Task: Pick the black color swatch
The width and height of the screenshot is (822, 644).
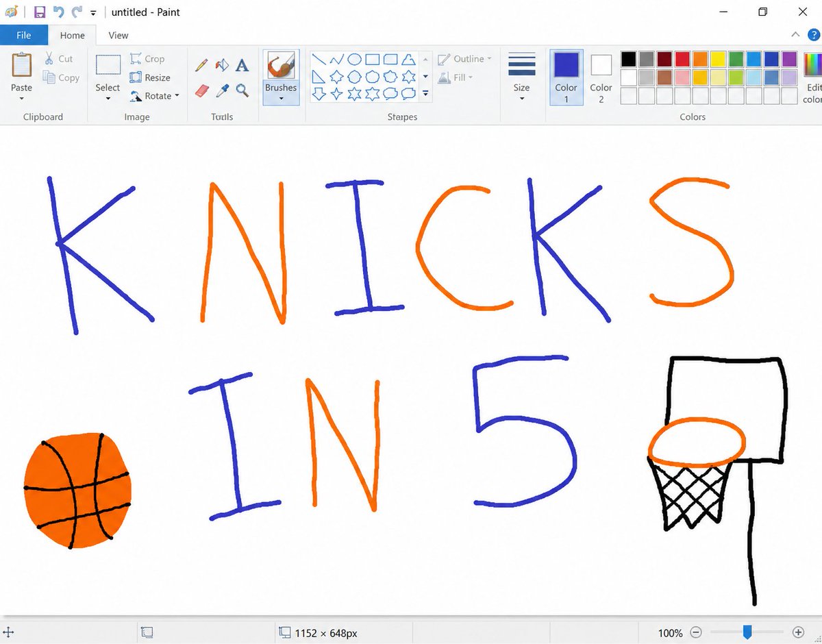Action: click(628, 60)
